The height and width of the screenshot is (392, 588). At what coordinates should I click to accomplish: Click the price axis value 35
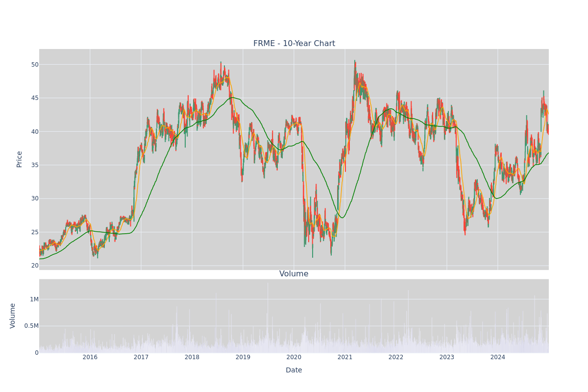(35, 165)
